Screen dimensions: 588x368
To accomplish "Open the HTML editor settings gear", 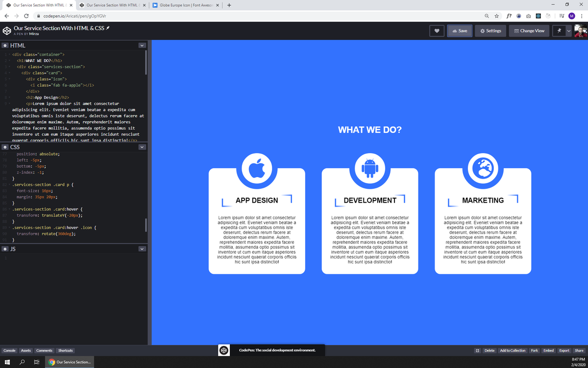I will pos(5,45).
